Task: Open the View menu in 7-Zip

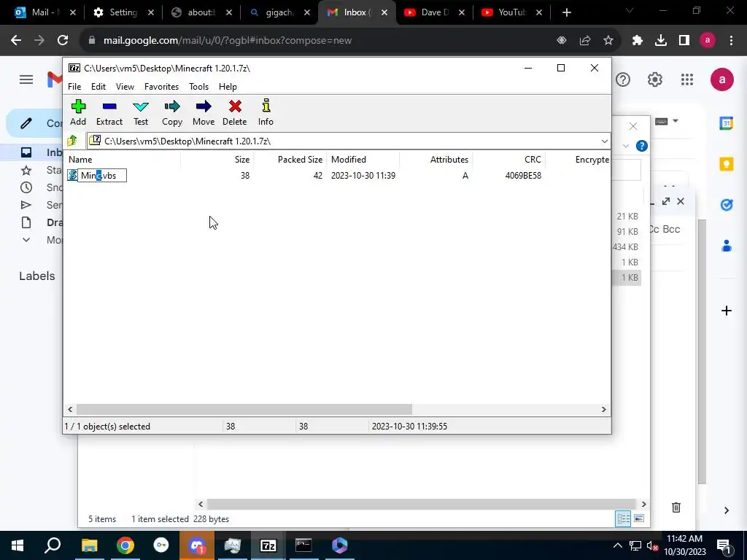Action: pos(125,87)
